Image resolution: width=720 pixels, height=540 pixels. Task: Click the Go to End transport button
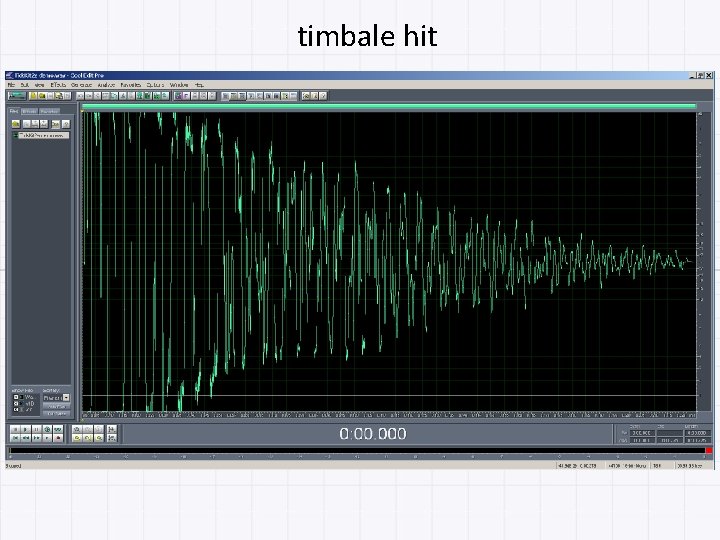[x=47, y=438]
